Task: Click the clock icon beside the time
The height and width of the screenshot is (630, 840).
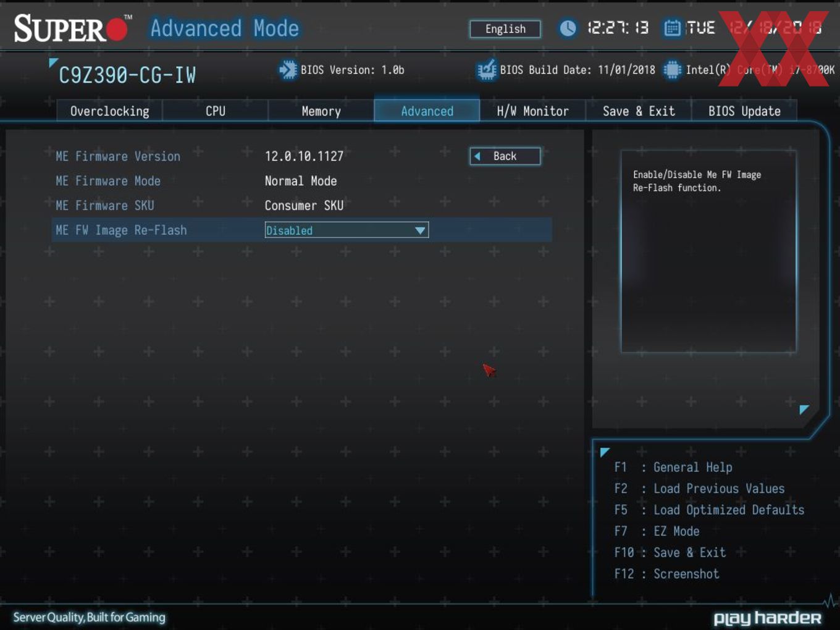Action: [x=568, y=28]
